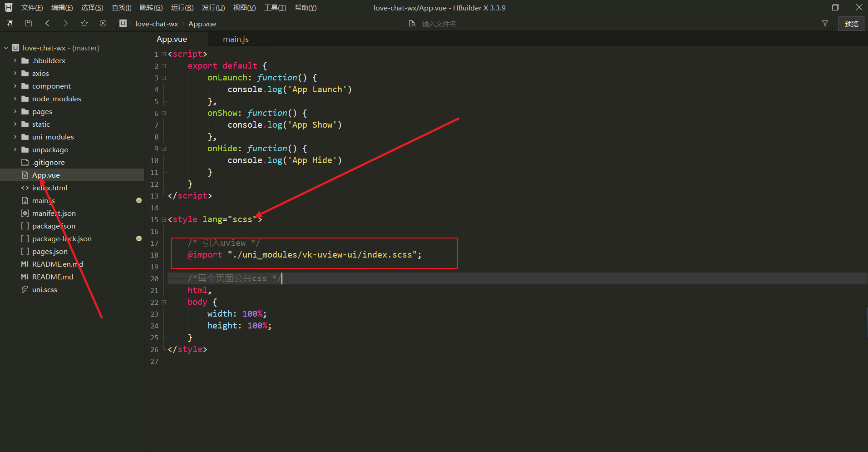The height and width of the screenshot is (452, 868).
Task: Click the new file toolbar icon
Action: click(x=10, y=23)
